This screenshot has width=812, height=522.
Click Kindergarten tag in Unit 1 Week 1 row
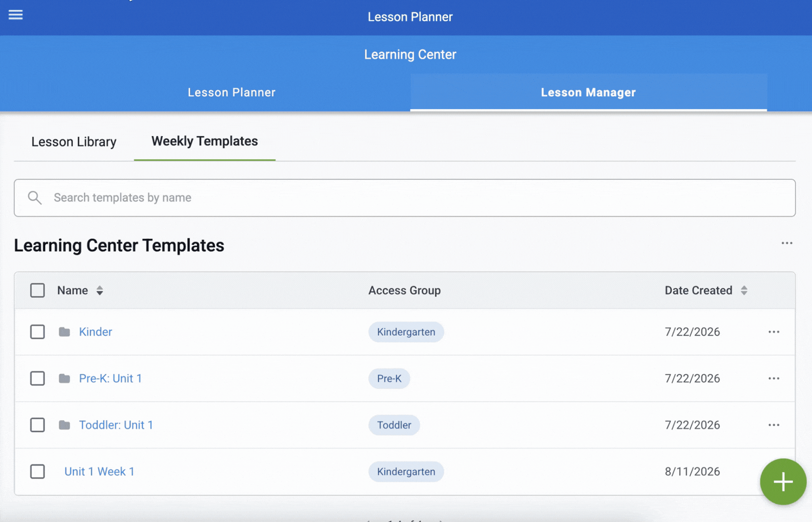tap(406, 472)
